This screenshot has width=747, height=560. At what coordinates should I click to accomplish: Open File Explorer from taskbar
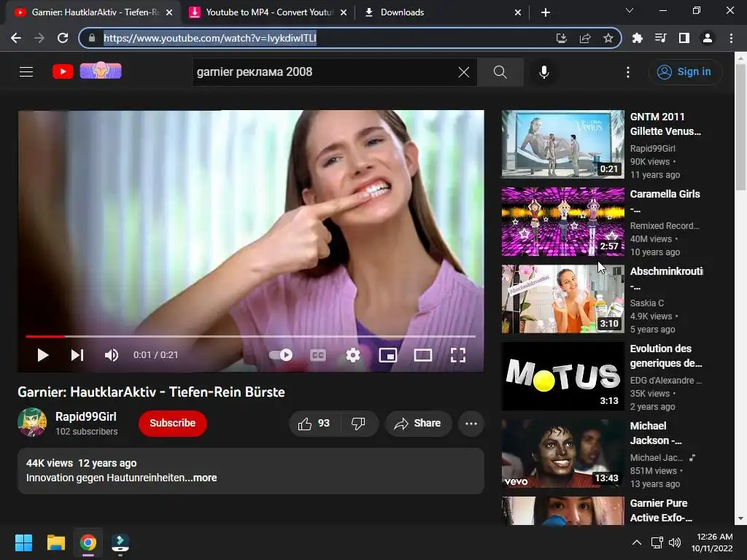pyautogui.click(x=55, y=542)
